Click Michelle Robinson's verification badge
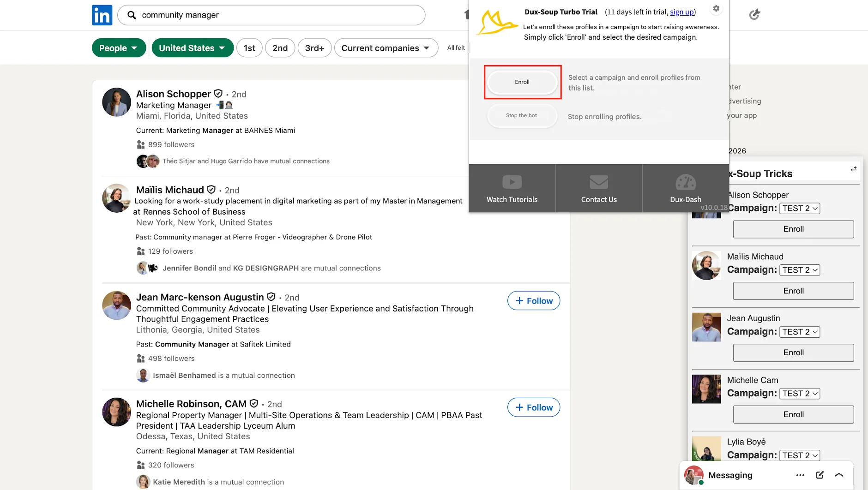Image resolution: width=868 pixels, height=490 pixels. click(254, 404)
